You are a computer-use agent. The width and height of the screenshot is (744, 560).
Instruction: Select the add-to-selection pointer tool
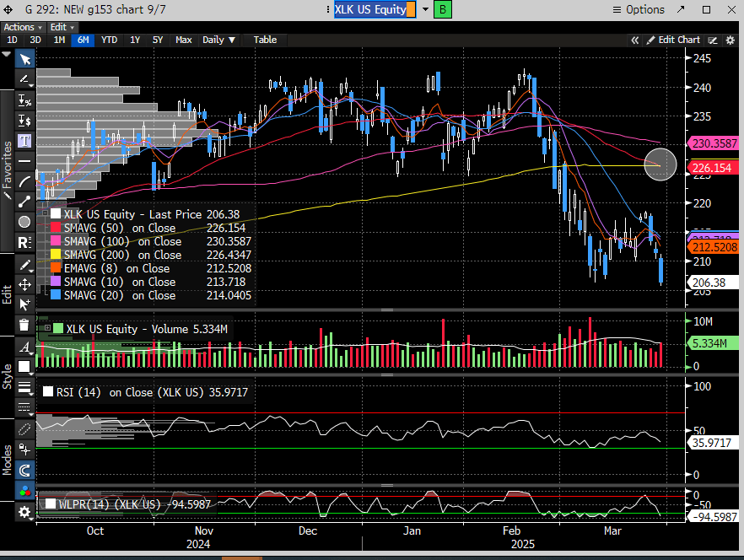pos(24,304)
